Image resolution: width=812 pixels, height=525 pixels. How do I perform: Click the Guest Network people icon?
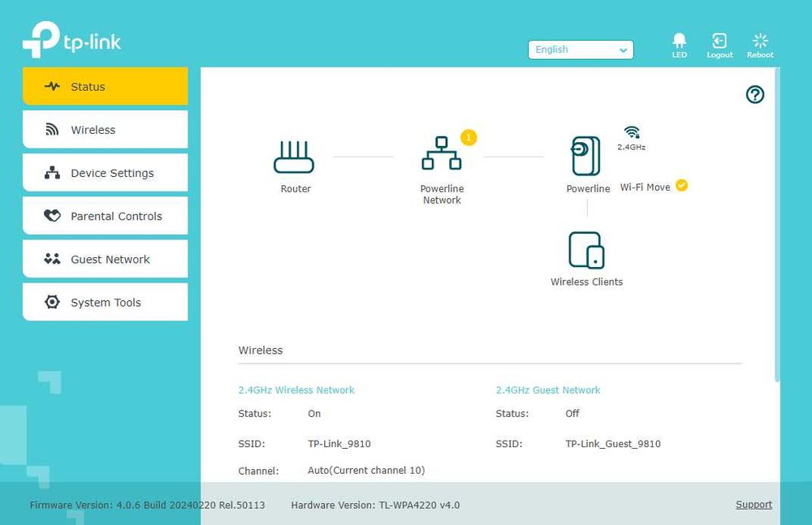tap(52, 258)
